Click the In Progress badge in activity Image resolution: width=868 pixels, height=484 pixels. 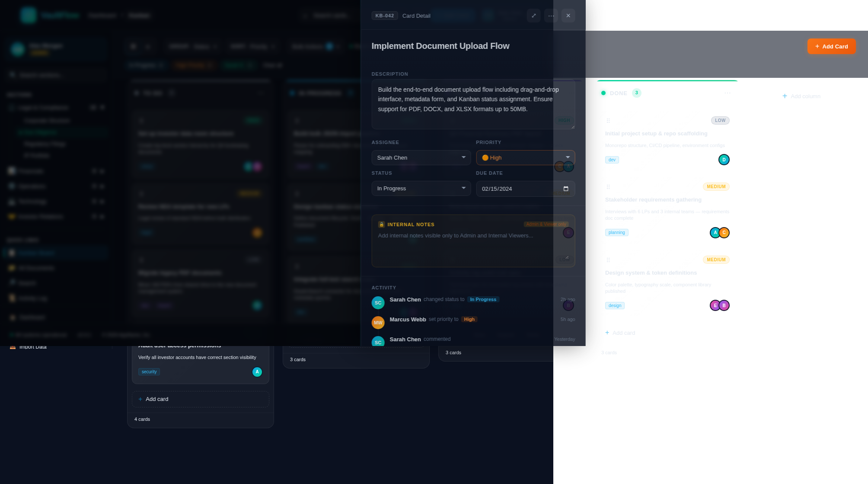[483, 299]
